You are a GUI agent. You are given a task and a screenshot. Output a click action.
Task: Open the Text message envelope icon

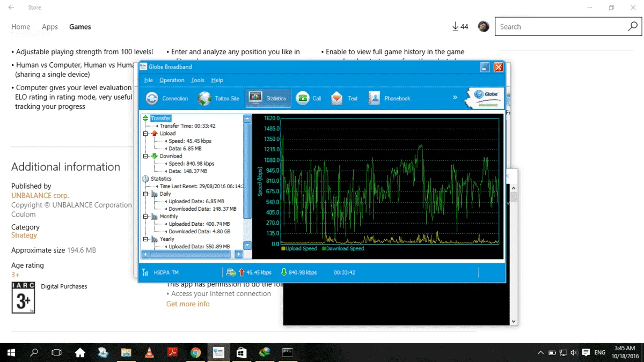point(337,99)
